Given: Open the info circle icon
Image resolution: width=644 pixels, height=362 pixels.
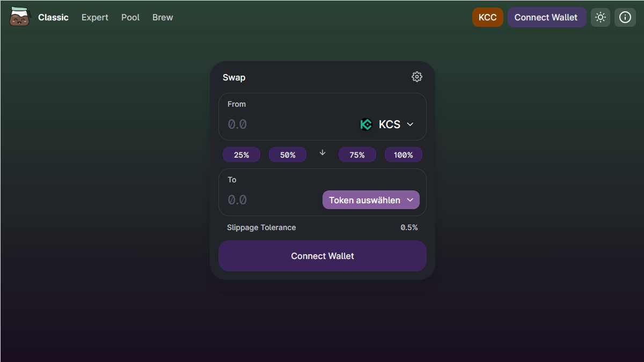Looking at the screenshot, I should 625,17.
